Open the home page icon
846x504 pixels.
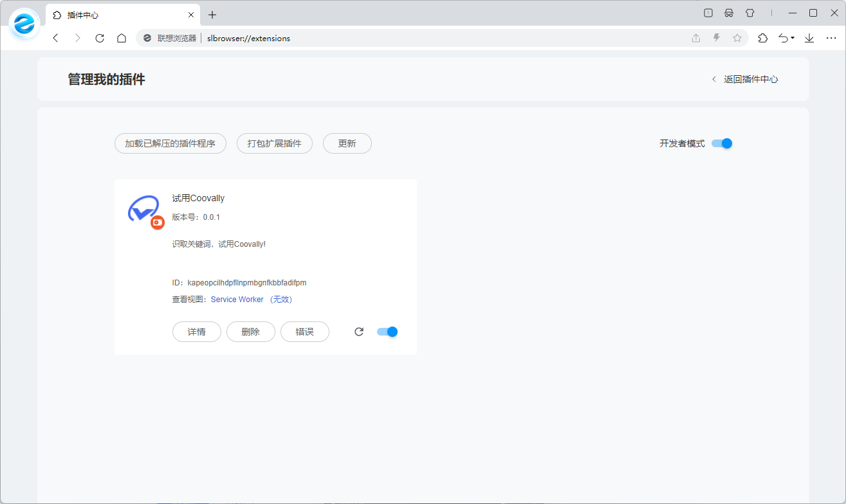click(122, 39)
